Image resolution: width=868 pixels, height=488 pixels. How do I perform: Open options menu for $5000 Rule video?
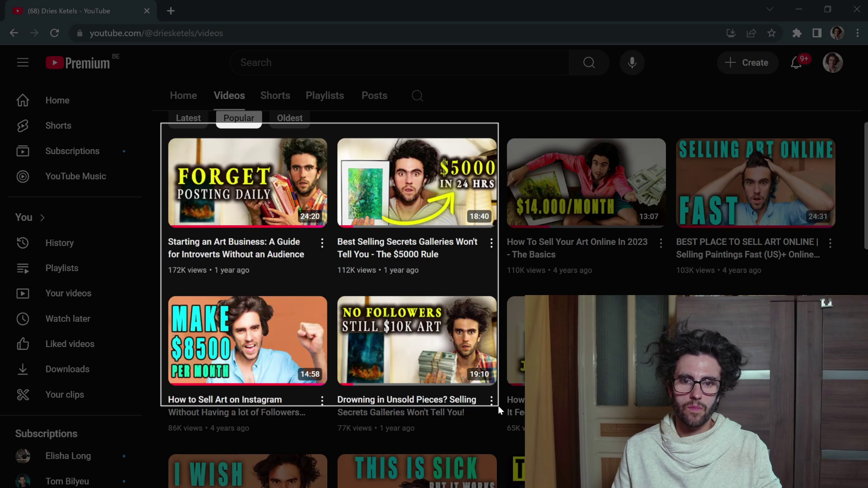click(491, 243)
